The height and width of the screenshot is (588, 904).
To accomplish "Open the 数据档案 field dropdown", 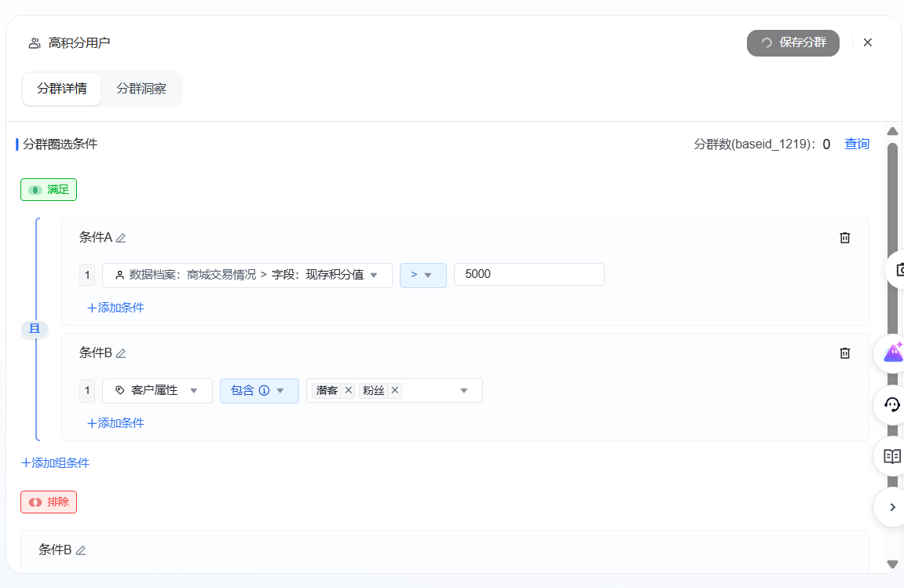I will pyautogui.click(x=247, y=276).
